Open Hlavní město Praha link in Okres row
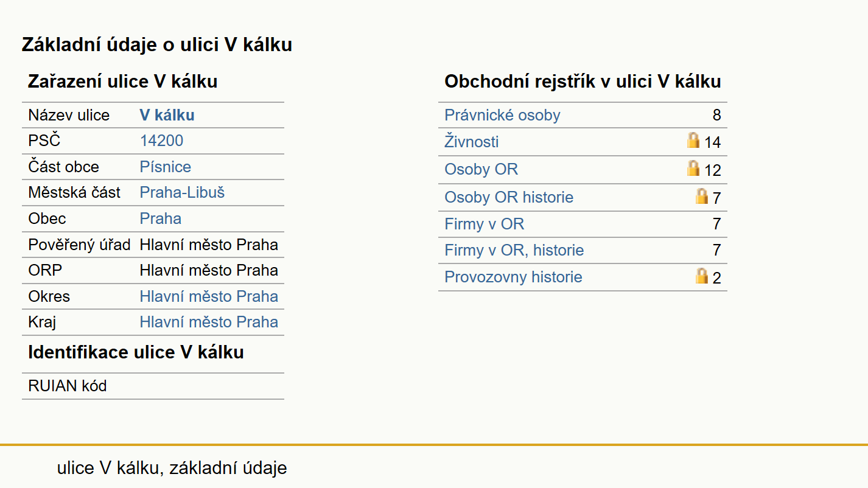The width and height of the screenshot is (868, 488). click(209, 297)
